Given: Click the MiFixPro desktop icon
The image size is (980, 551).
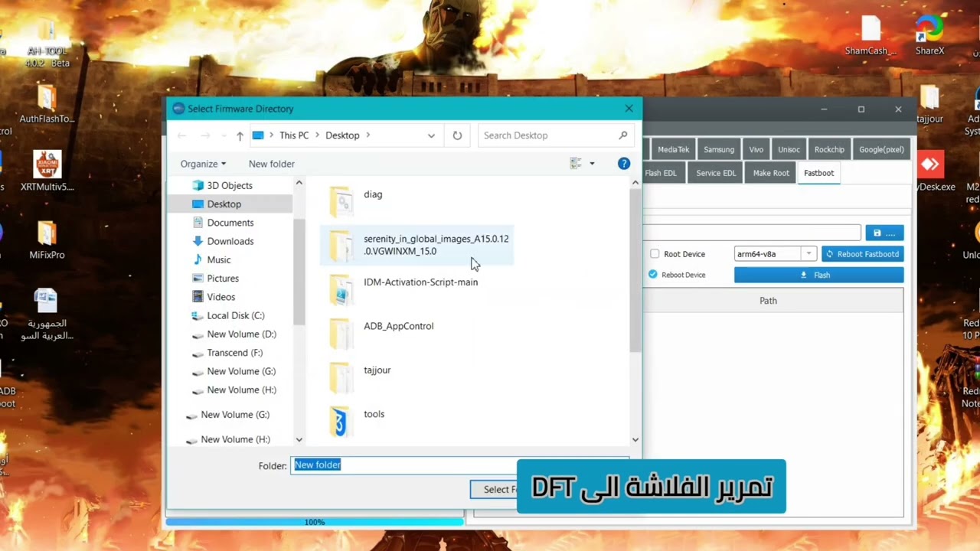Looking at the screenshot, I should (47, 239).
